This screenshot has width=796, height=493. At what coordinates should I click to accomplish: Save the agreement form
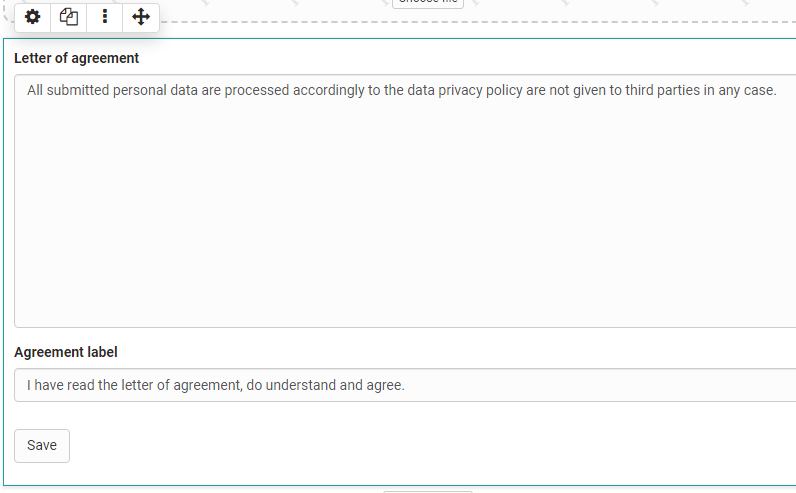[42, 446]
